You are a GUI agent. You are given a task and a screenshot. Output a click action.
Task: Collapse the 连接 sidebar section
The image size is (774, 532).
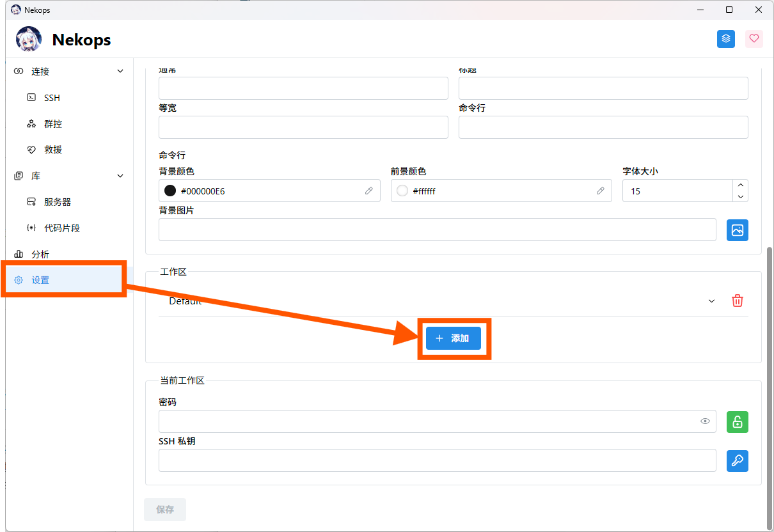point(120,72)
